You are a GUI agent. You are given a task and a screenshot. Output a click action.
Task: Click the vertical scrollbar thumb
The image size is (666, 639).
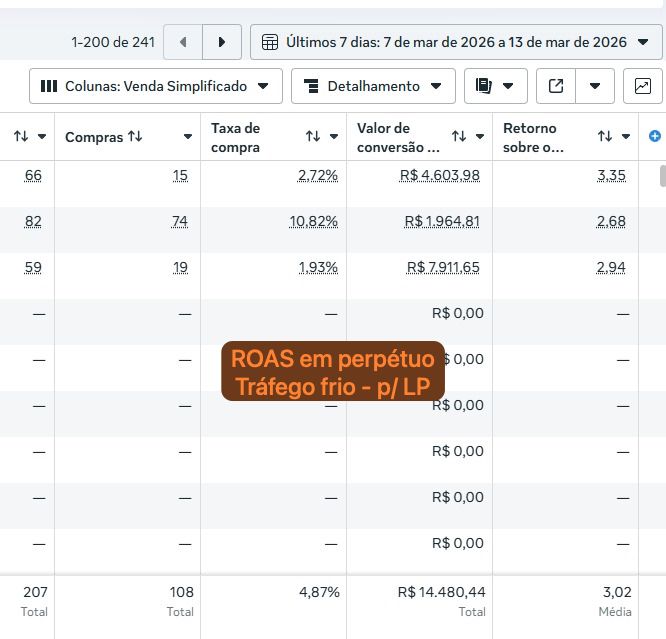click(661, 176)
